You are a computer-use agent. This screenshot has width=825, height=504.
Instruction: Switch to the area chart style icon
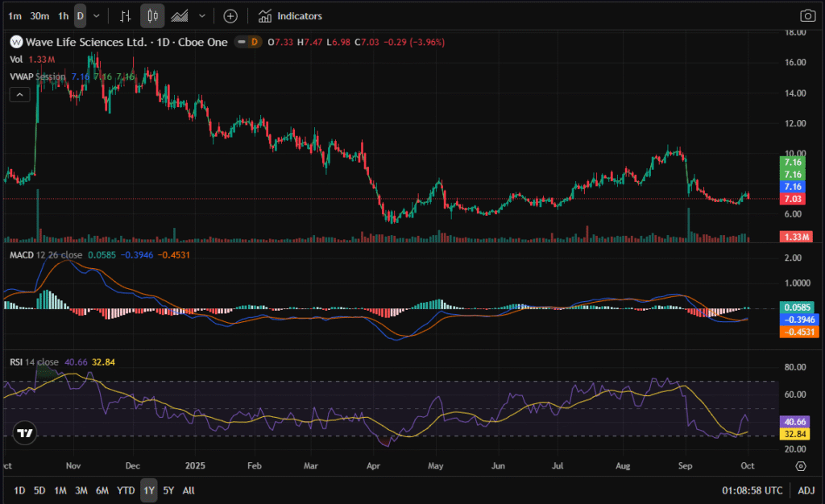[180, 16]
